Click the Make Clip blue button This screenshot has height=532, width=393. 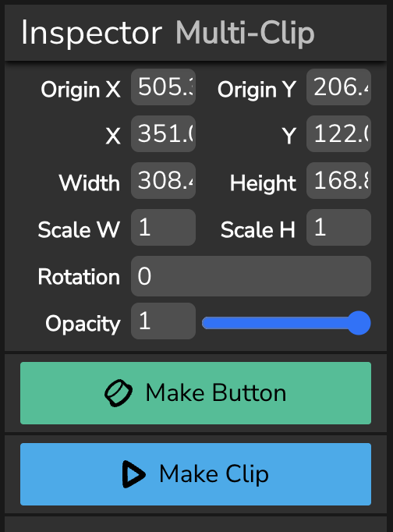196,474
